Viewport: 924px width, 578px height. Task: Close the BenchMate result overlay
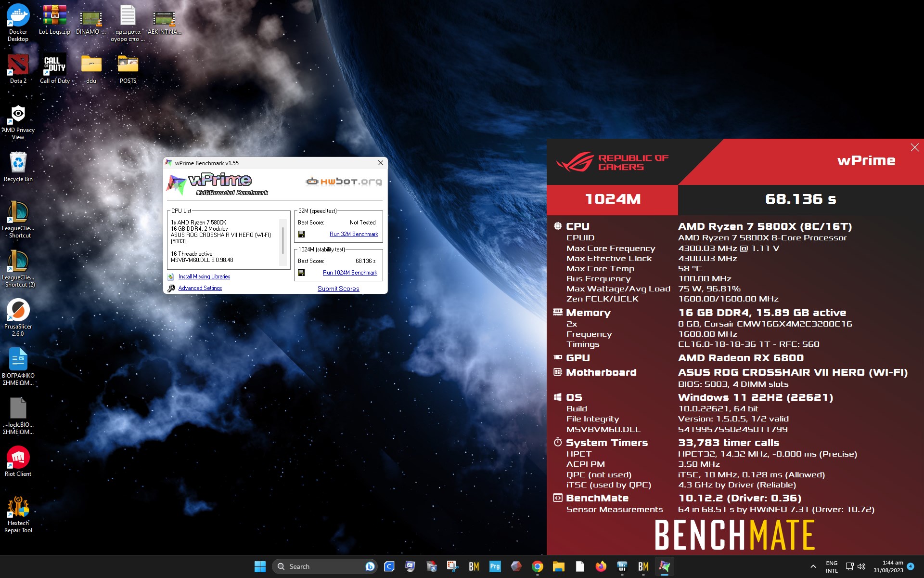[x=914, y=148]
